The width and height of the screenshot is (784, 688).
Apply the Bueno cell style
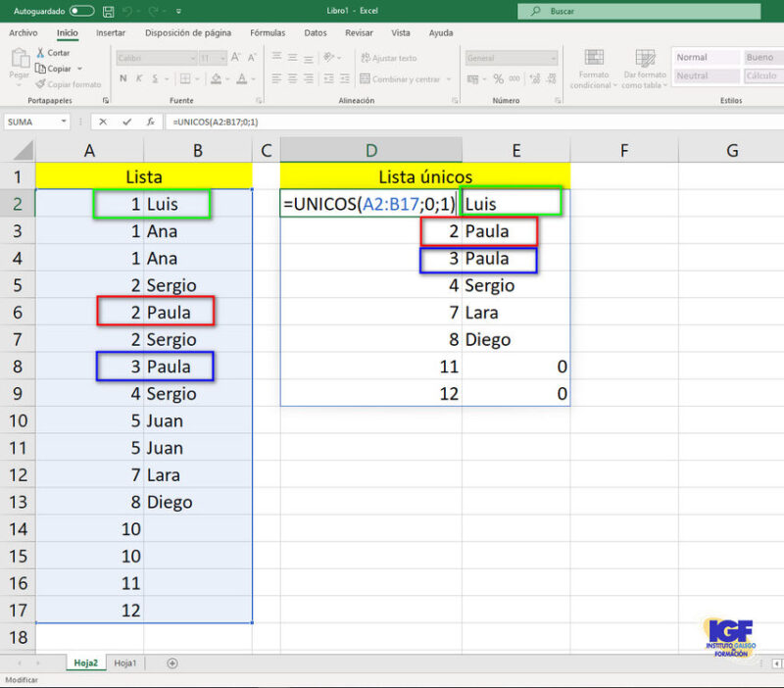761,57
